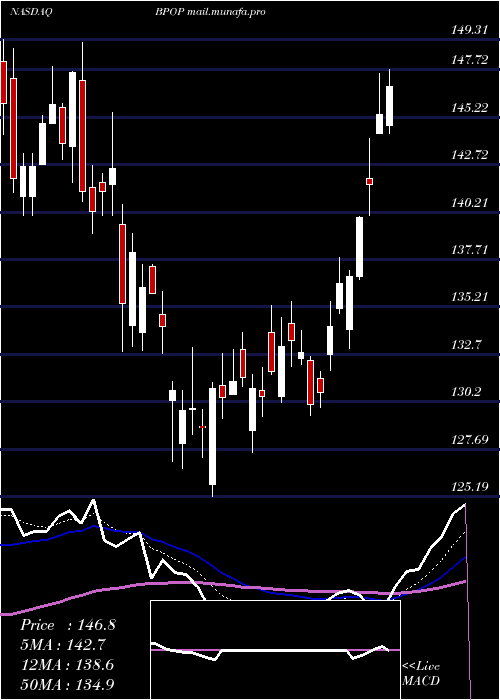The height and width of the screenshot is (700, 500).
Task: Click the 147.72 price axis label
Action: (470, 60)
